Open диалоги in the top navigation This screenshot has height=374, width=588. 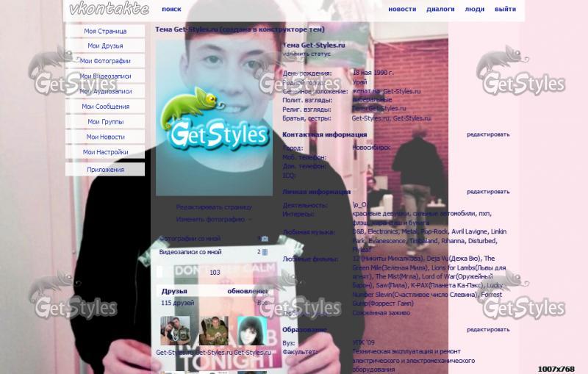[x=440, y=9]
